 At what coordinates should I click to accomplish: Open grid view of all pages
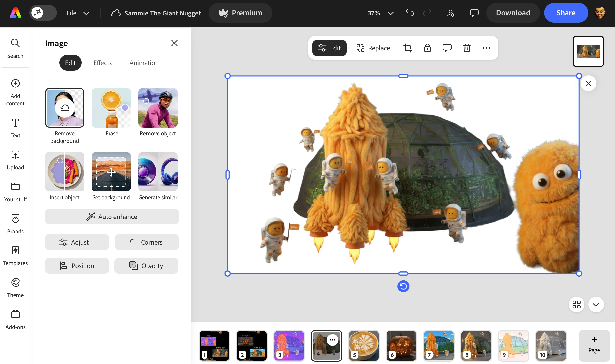576,305
